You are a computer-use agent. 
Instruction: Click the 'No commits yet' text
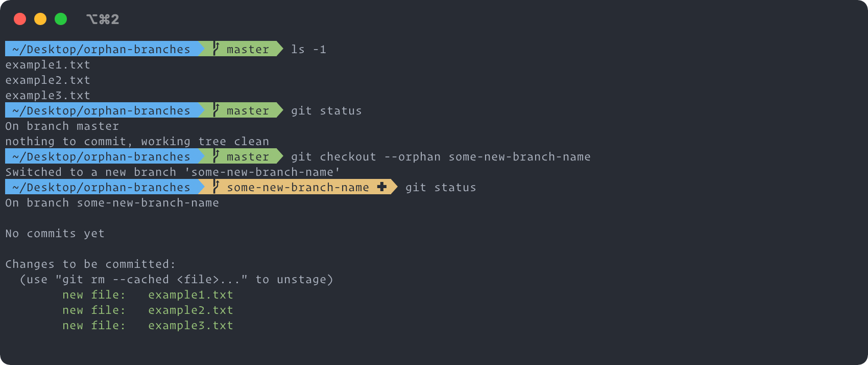[55, 234]
